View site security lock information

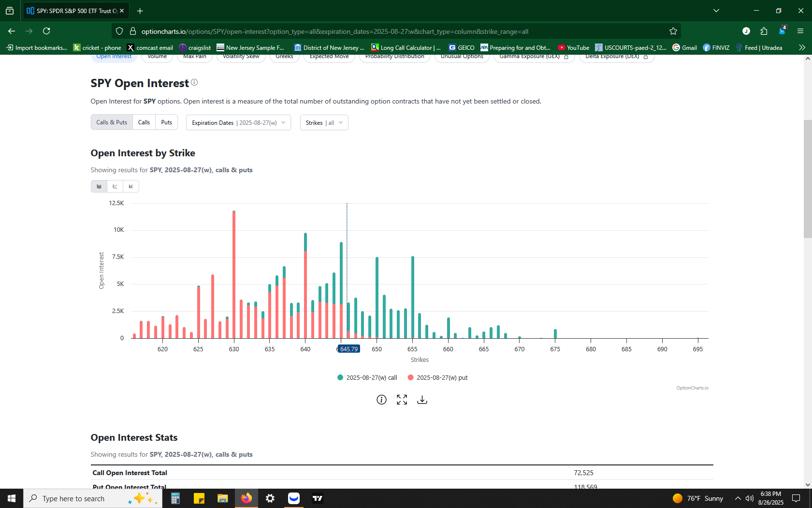point(132,31)
